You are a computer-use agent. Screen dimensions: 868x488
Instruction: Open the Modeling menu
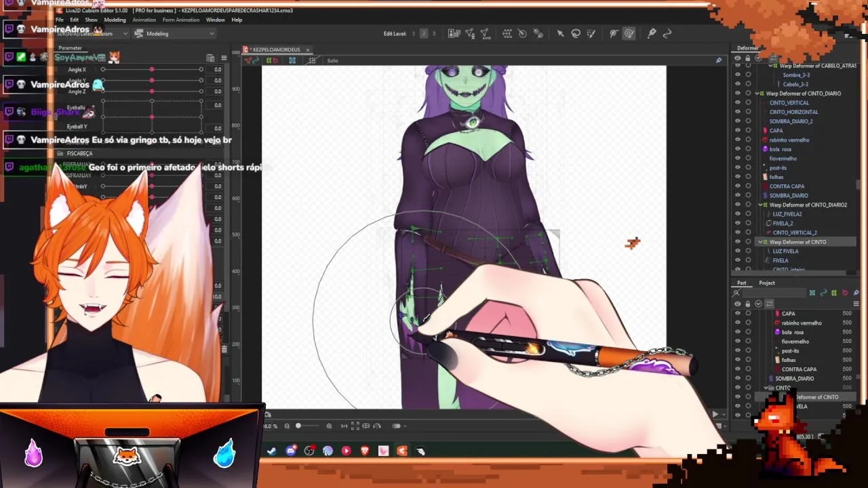(115, 20)
